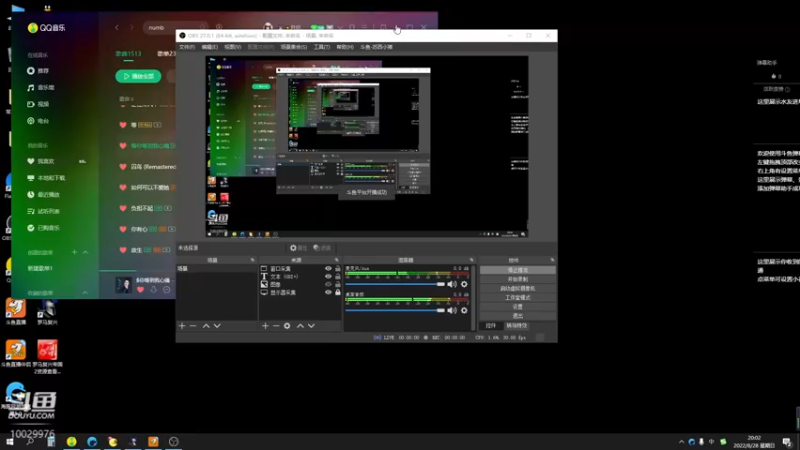Viewport: 800px width, 450px height.
Task: Mute the 麦克风/Aux channel
Action: (x=452, y=284)
